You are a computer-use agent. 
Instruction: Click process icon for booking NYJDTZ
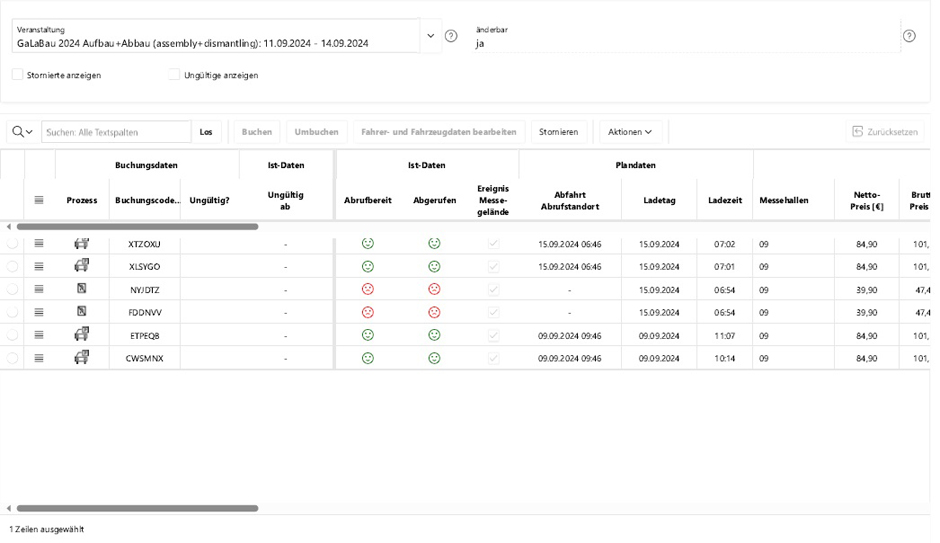pos(82,289)
